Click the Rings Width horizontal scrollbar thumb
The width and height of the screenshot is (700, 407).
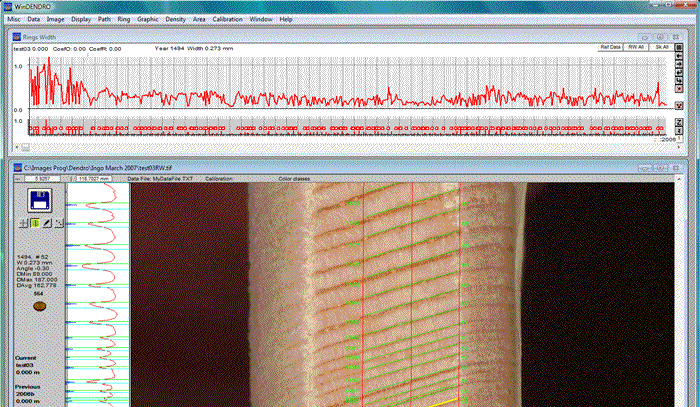tap(26, 146)
